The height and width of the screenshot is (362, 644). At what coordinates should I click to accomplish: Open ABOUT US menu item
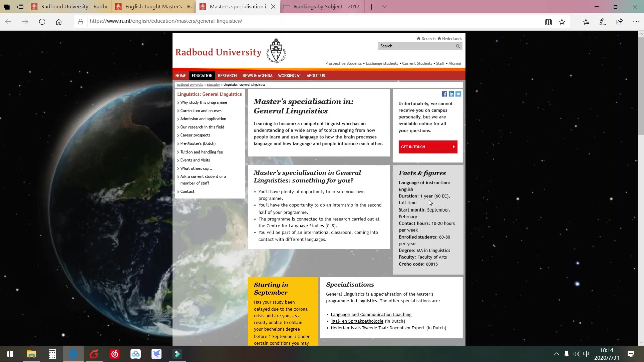point(316,76)
